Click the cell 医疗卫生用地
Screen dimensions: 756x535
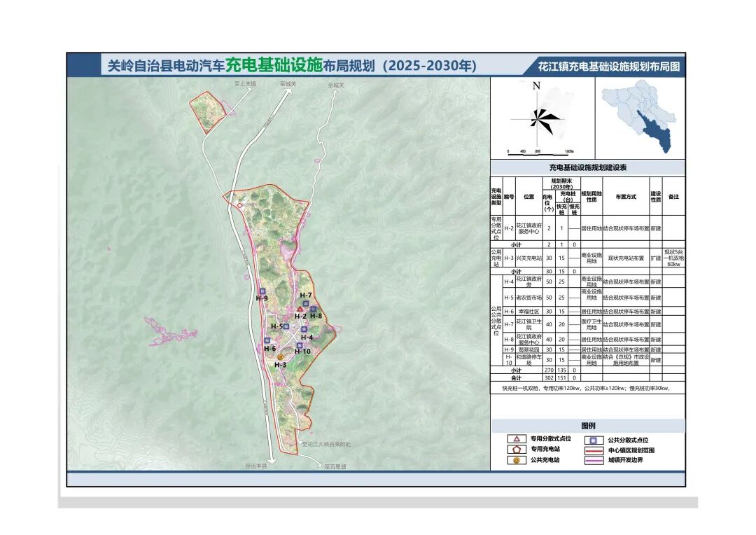click(x=591, y=324)
